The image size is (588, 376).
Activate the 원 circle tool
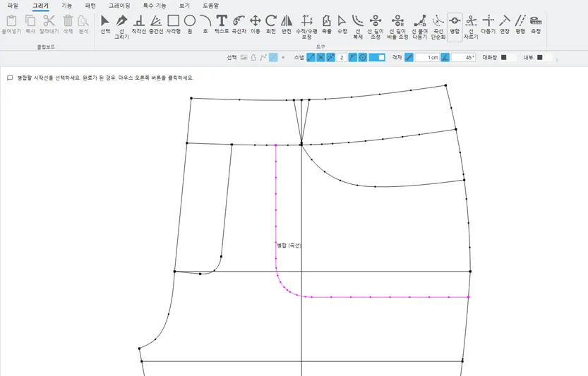click(190, 25)
